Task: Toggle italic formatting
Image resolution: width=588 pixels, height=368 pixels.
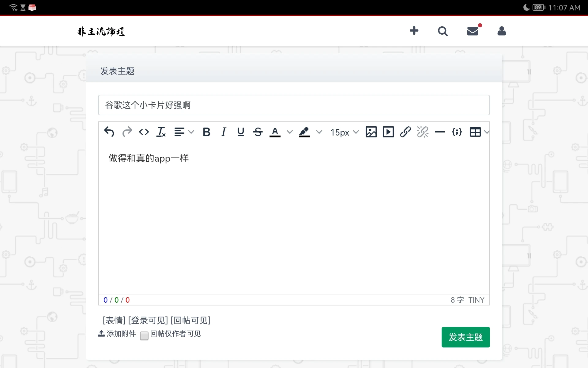Action: point(224,132)
